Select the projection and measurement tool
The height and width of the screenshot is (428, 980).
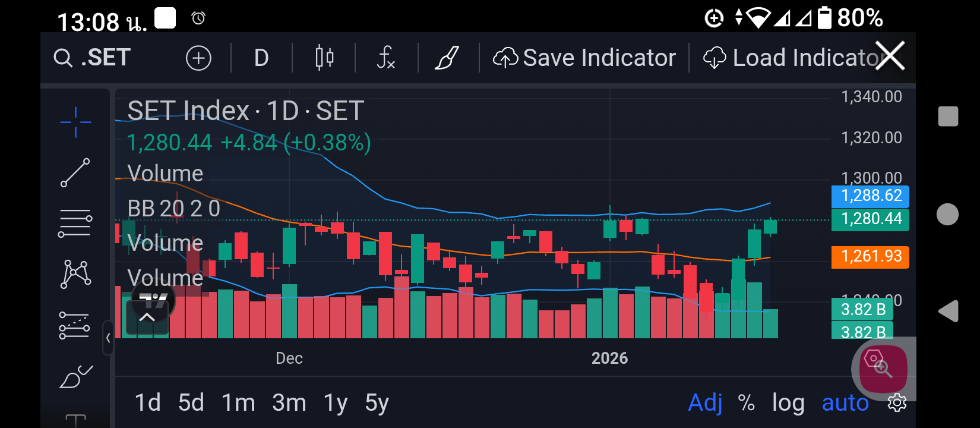74,325
